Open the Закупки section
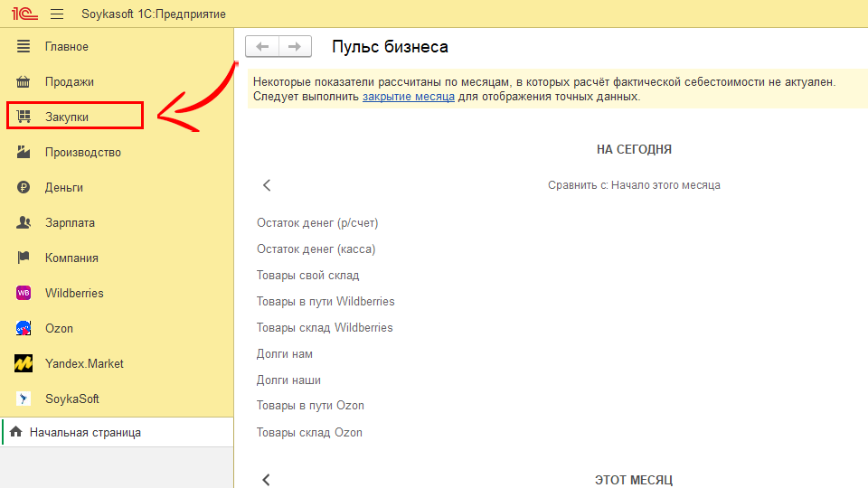 [x=66, y=117]
